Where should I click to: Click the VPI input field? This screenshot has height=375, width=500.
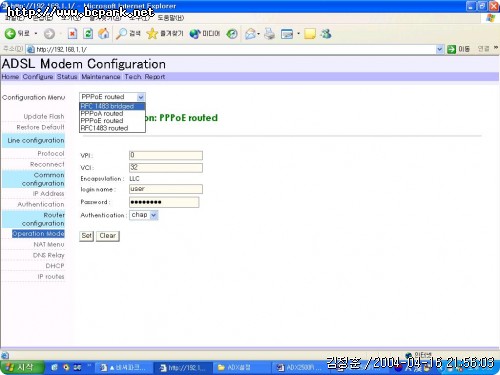[166, 155]
